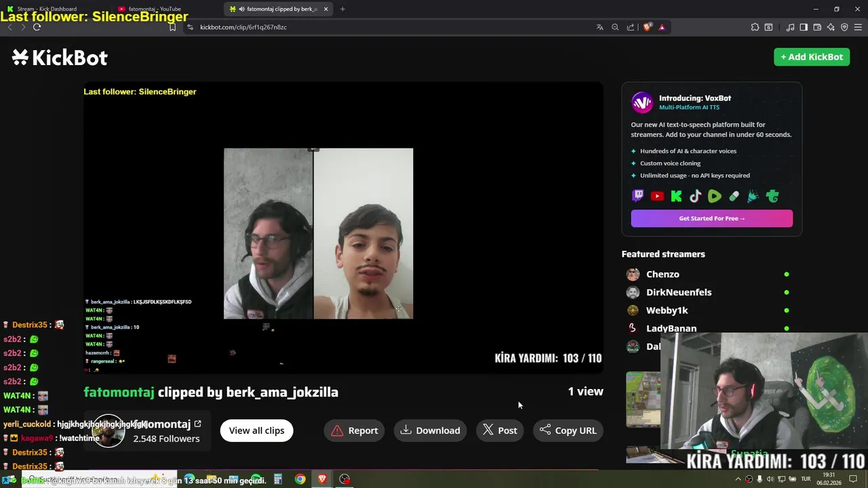The image size is (868, 488).
Task: Click Webby1k's avatar
Action: pyautogui.click(x=633, y=310)
